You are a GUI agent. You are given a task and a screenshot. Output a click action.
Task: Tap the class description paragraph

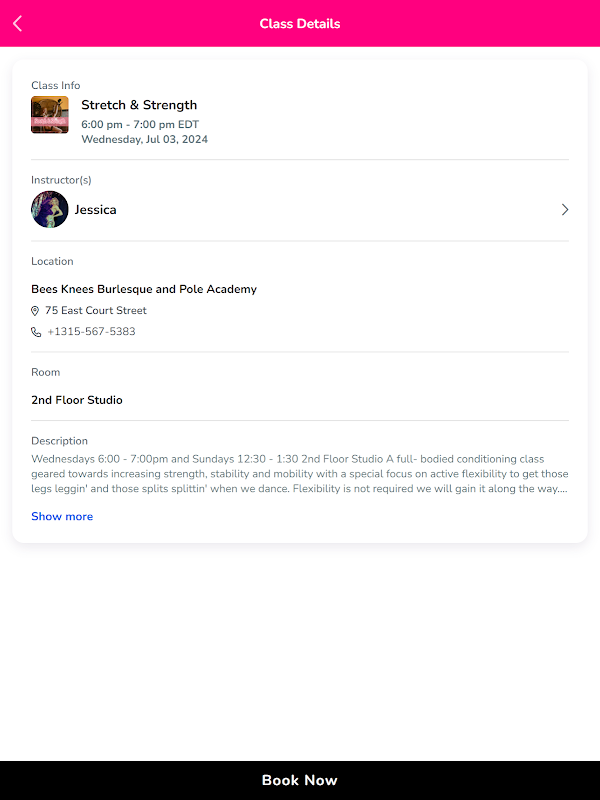click(300, 475)
